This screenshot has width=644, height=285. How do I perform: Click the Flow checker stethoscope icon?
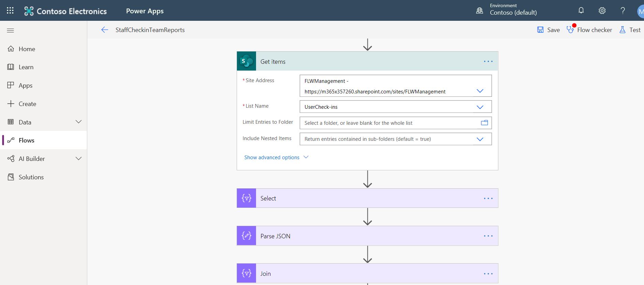(570, 30)
